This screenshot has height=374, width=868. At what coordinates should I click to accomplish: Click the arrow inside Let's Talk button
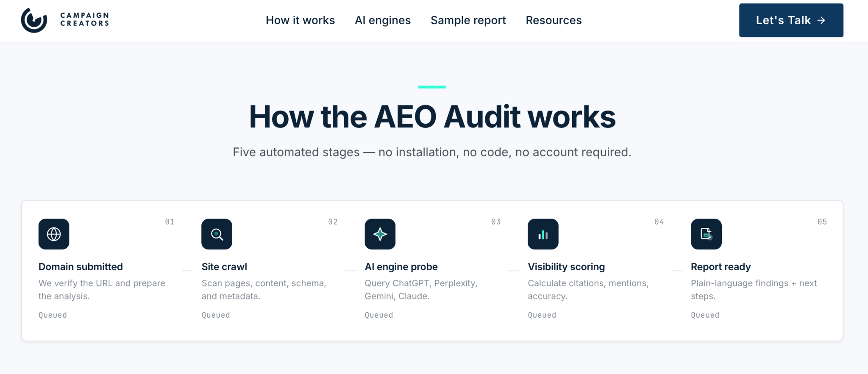[821, 20]
